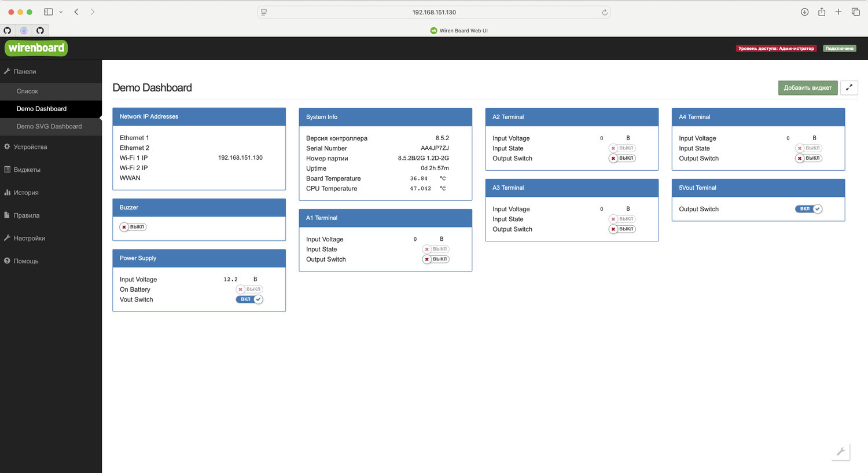
Task: Click the page reload icon
Action: pos(605,12)
